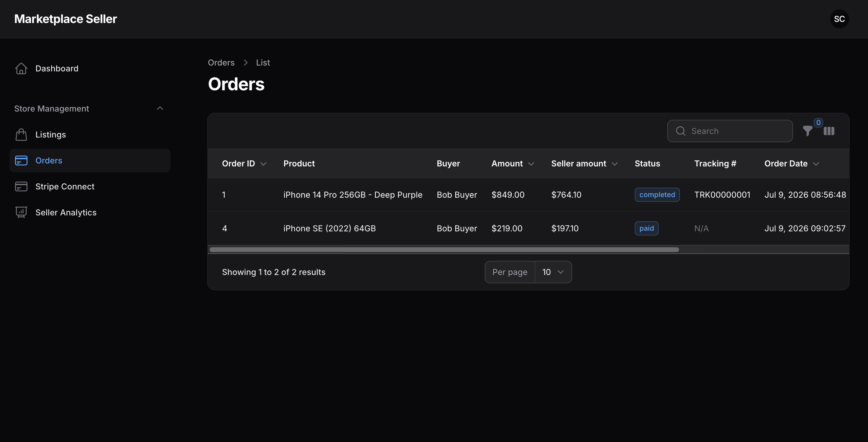This screenshot has height=442, width=868.
Task: Open Stripe Connect in sidebar
Action: [x=90, y=186]
